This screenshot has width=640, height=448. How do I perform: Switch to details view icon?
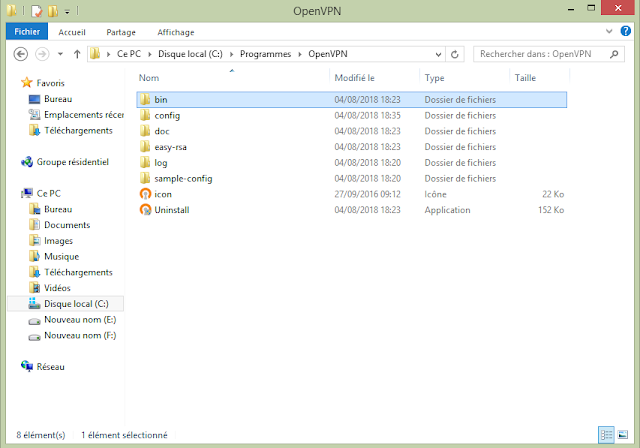(x=606, y=435)
